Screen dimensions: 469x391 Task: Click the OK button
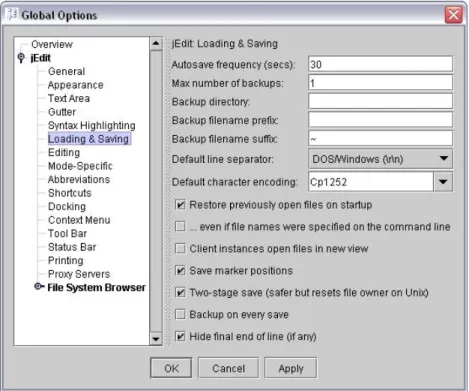tap(171, 368)
